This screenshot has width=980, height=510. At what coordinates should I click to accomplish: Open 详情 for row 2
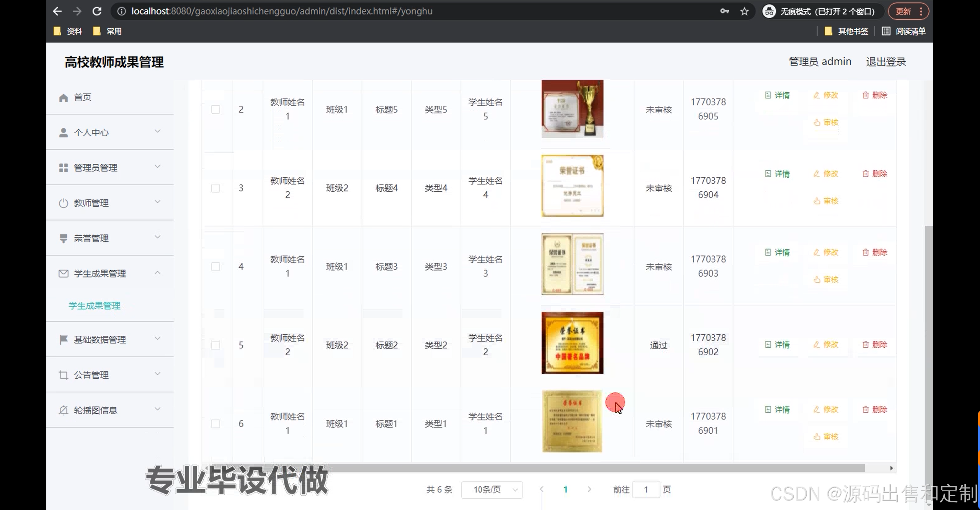[x=777, y=95]
